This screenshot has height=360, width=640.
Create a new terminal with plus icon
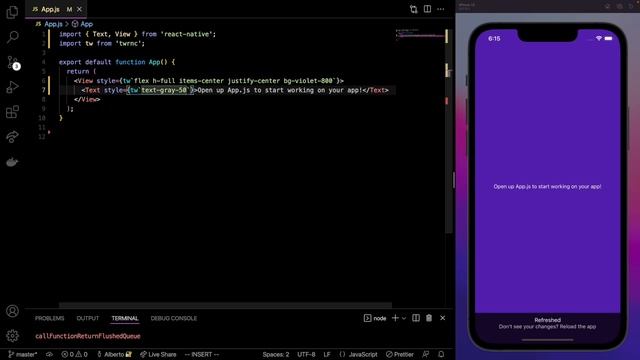coord(395,318)
